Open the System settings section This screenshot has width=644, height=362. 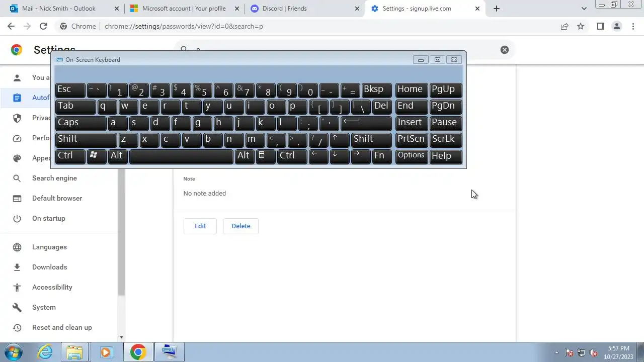click(44, 307)
